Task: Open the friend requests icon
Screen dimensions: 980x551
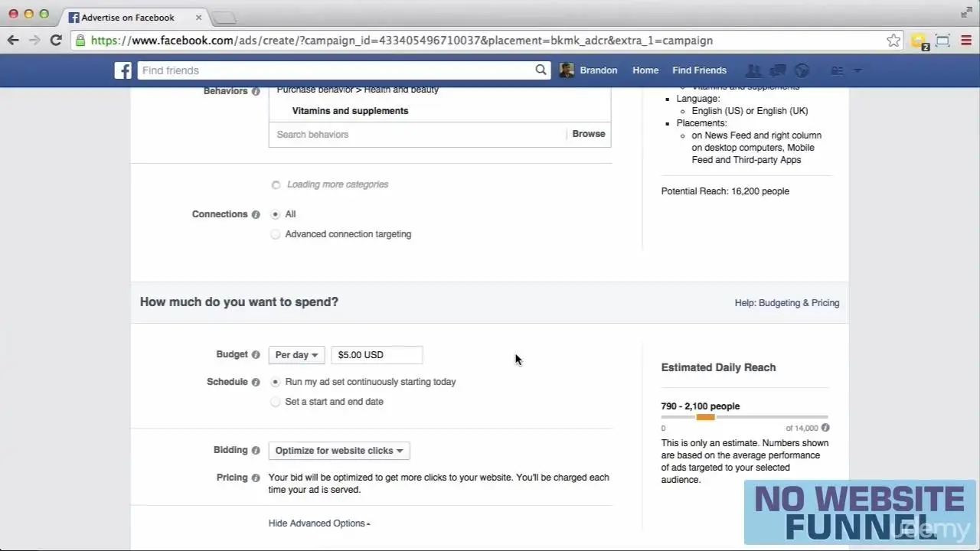Action: click(753, 70)
